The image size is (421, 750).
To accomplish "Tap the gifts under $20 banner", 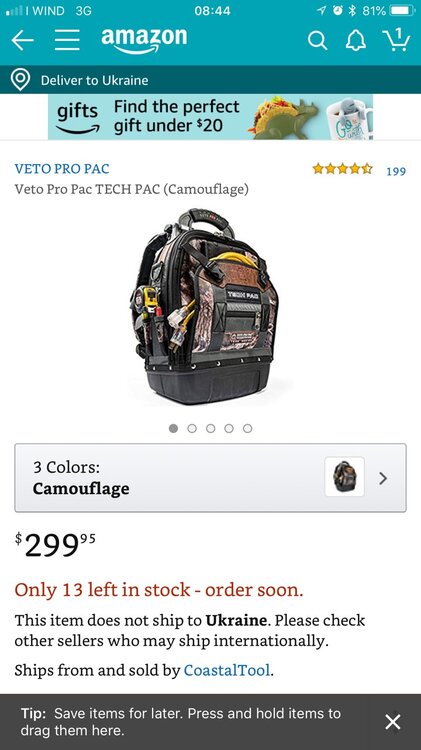I will coord(210,117).
